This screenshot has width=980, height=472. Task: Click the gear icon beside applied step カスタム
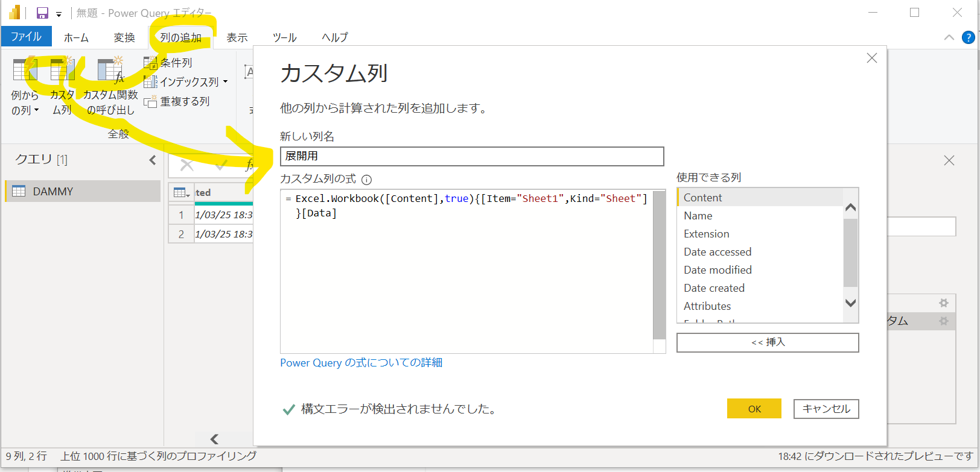click(x=944, y=321)
